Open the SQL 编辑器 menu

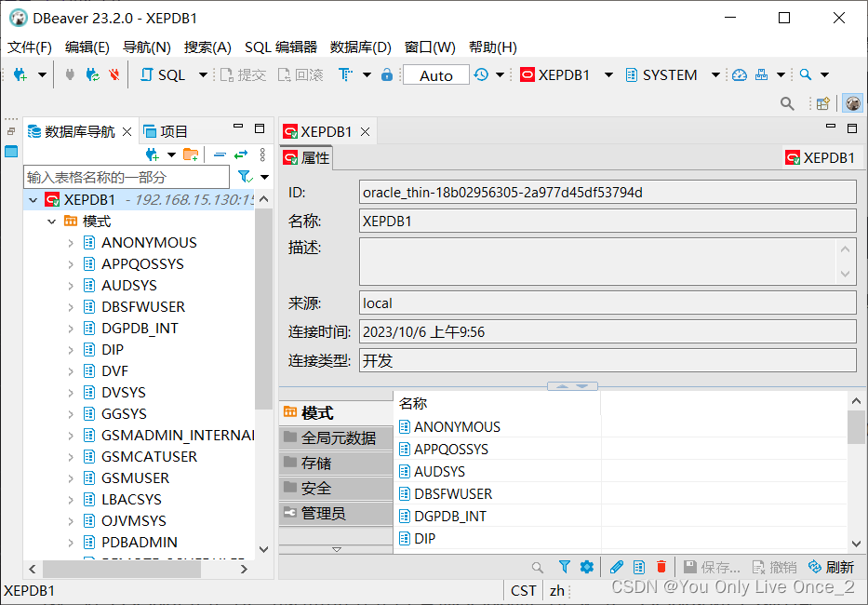pos(281,47)
